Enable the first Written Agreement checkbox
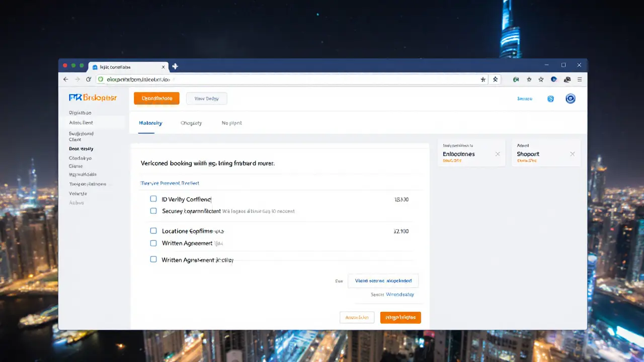 [153, 243]
